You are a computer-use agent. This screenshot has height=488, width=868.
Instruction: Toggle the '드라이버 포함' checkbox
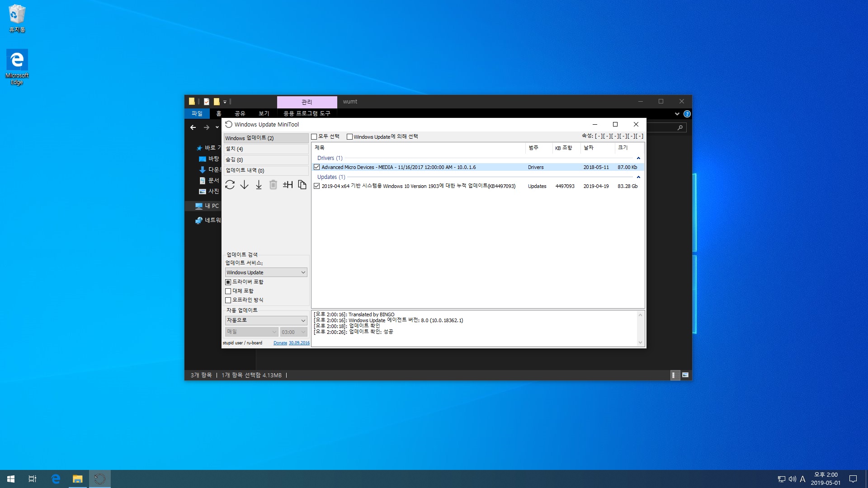point(228,282)
